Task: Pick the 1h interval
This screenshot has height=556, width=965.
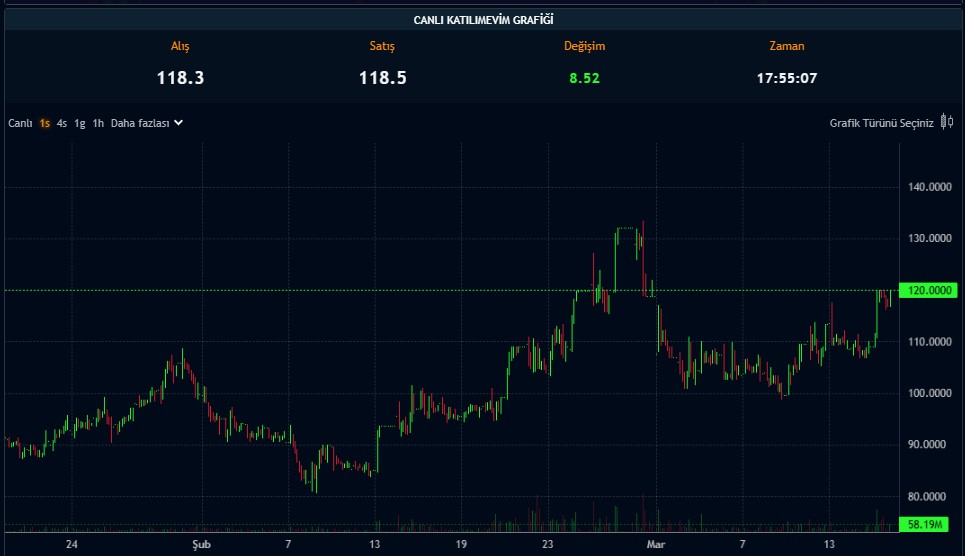Action: pos(98,123)
